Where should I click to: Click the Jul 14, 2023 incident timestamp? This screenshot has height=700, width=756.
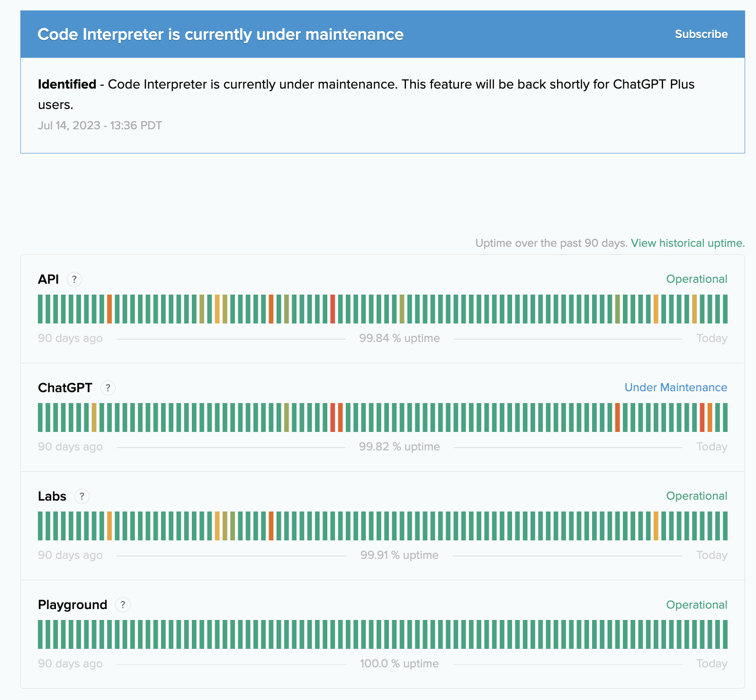coord(100,126)
